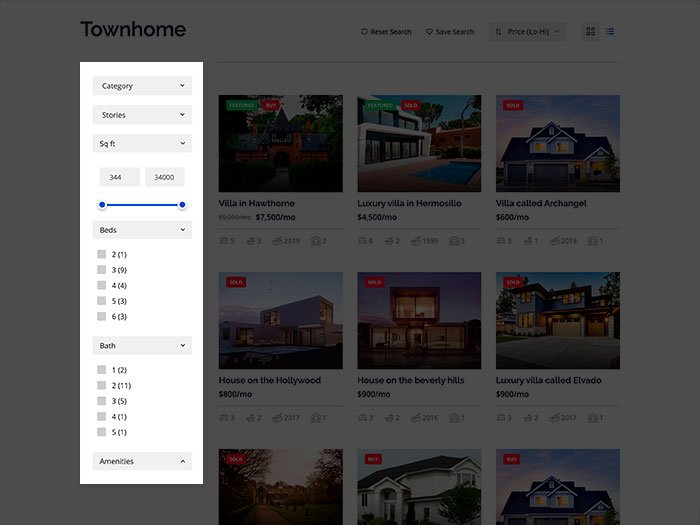Image resolution: width=700 pixels, height=525 pixels.
Task: Open Luxury villa called Elvado link
Action: tap(548, 380)
